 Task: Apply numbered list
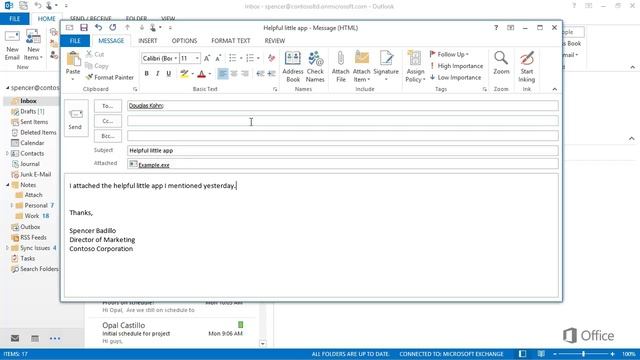(x=250, y=58)
